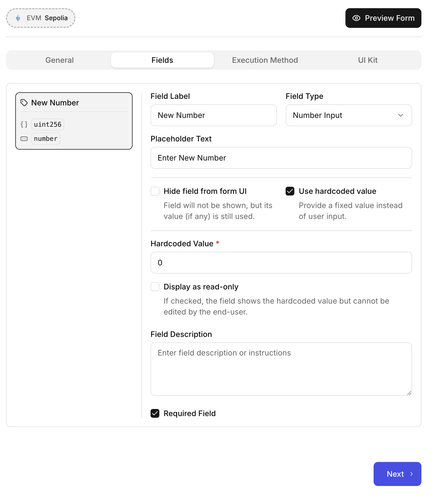Uncheck Use hardcoded value

[290, 191]
